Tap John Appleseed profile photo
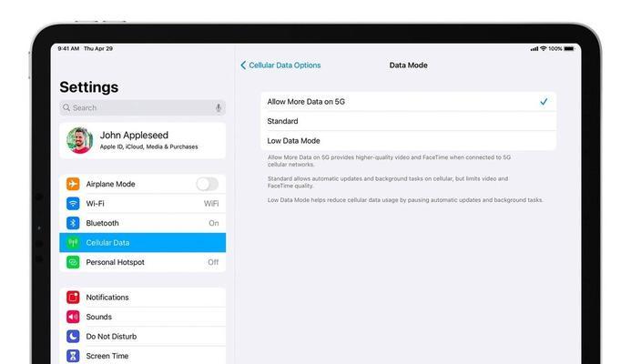Screen dimensions: 631x364 (80, 140)
